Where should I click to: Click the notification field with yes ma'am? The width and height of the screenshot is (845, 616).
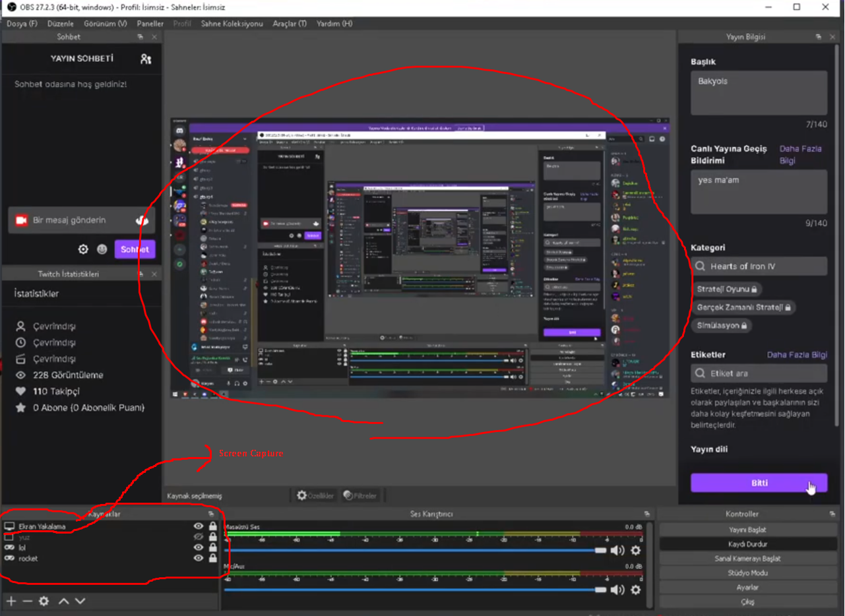pos(759,192)
